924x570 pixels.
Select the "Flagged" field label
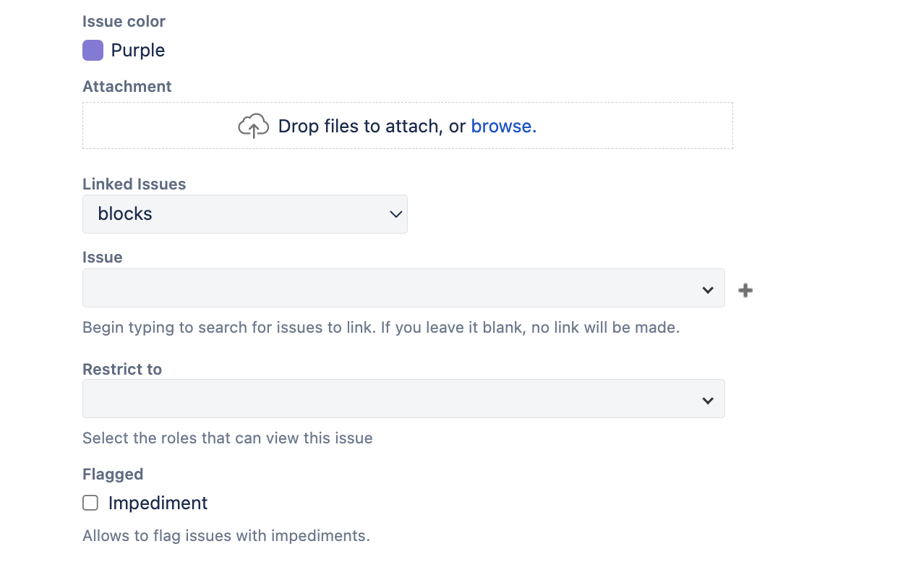point(113,474)
